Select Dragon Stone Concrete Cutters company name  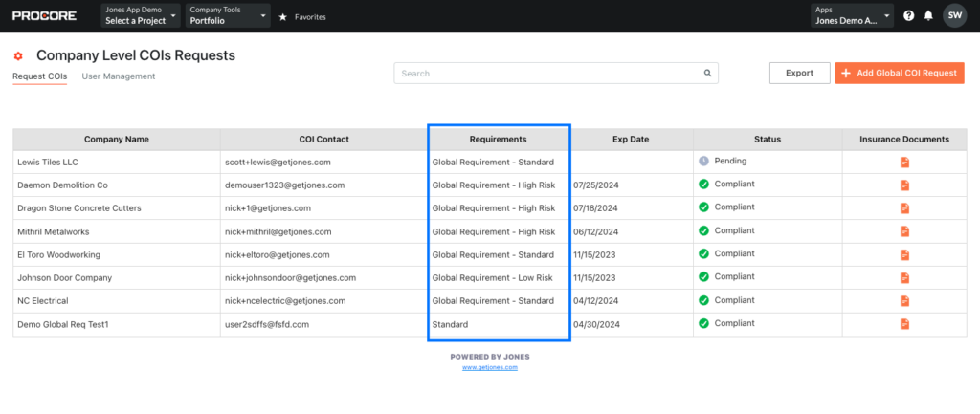(x=79, y=208)
